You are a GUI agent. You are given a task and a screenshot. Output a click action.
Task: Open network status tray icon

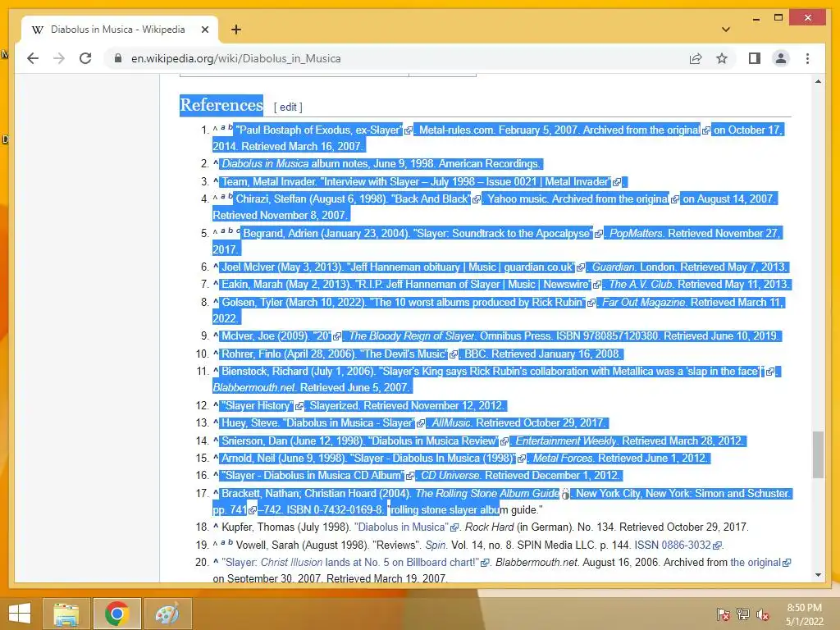tap(743, 614)
